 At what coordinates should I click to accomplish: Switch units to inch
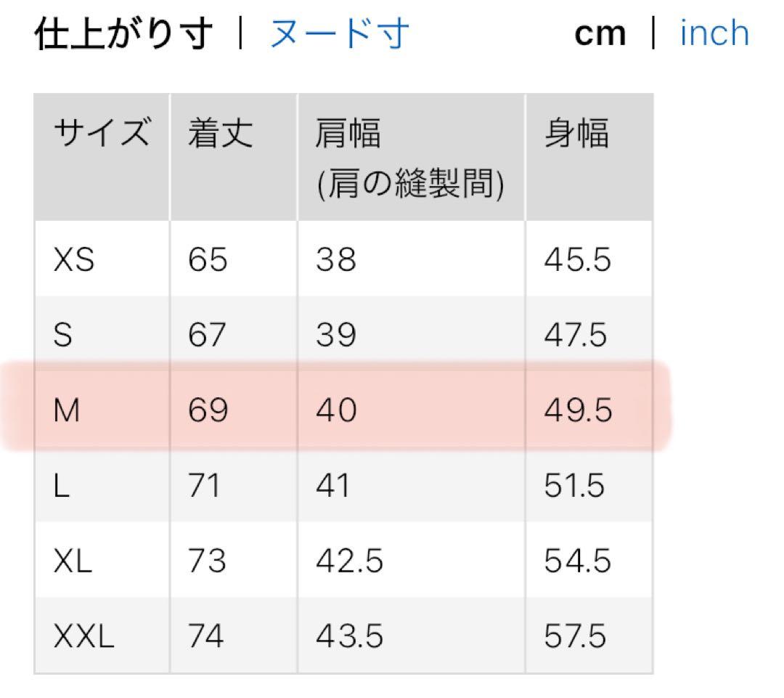714,33
